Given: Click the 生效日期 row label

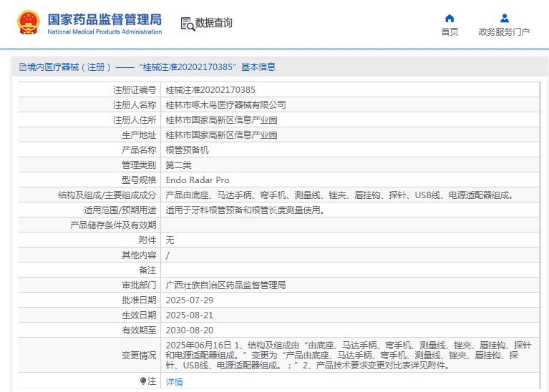Looking at the screenshot, I should point(139,315).
